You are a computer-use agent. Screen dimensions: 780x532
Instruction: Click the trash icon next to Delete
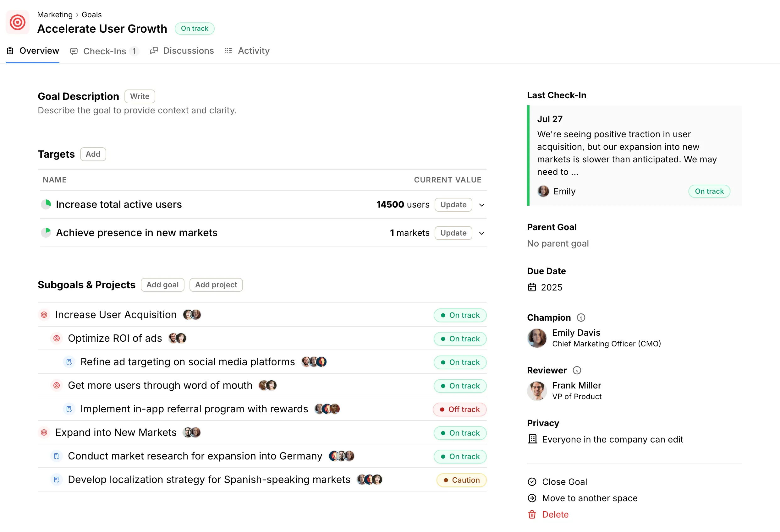(x=532, y=514)
